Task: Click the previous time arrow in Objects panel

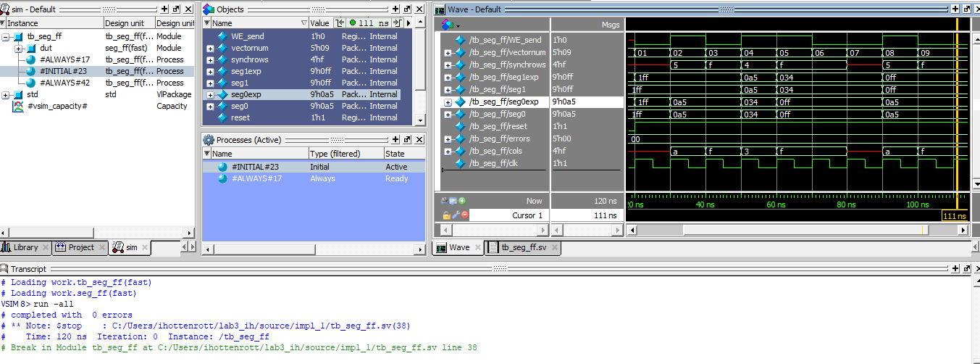Action: click(339, 23)
